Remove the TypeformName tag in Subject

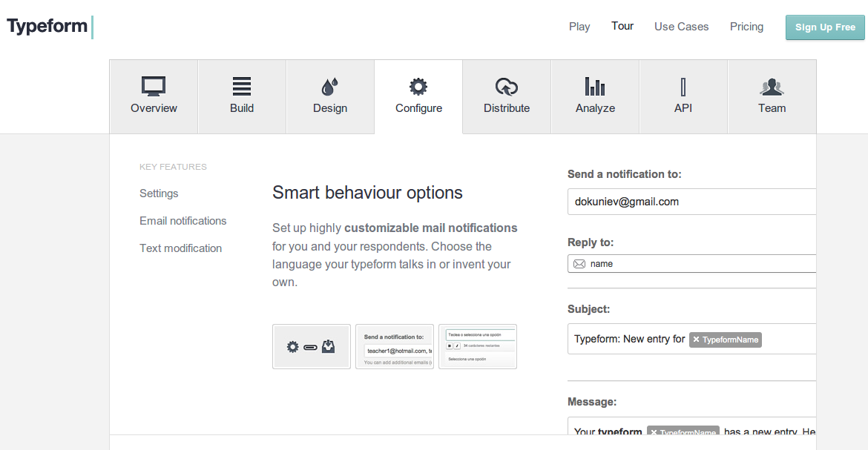coord(697,340)
